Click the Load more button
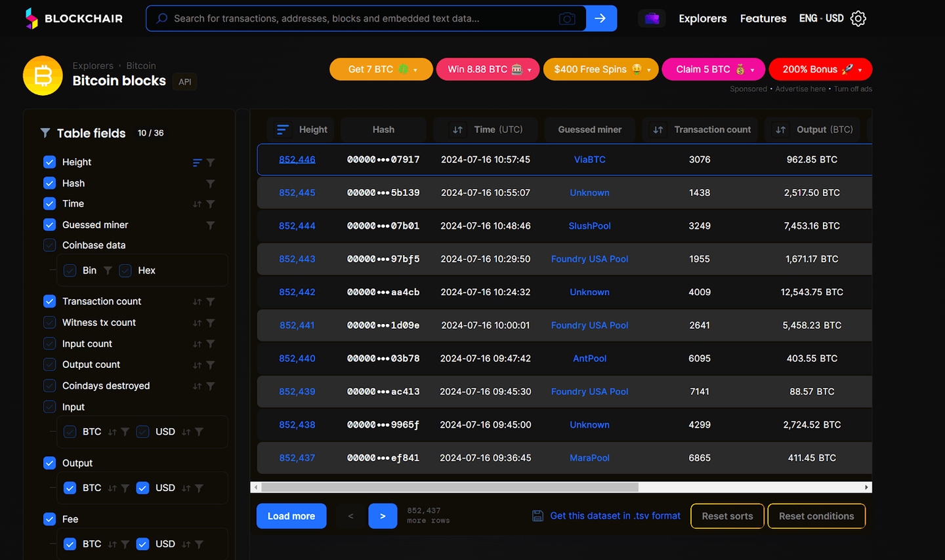 click(x=291, y=515)
